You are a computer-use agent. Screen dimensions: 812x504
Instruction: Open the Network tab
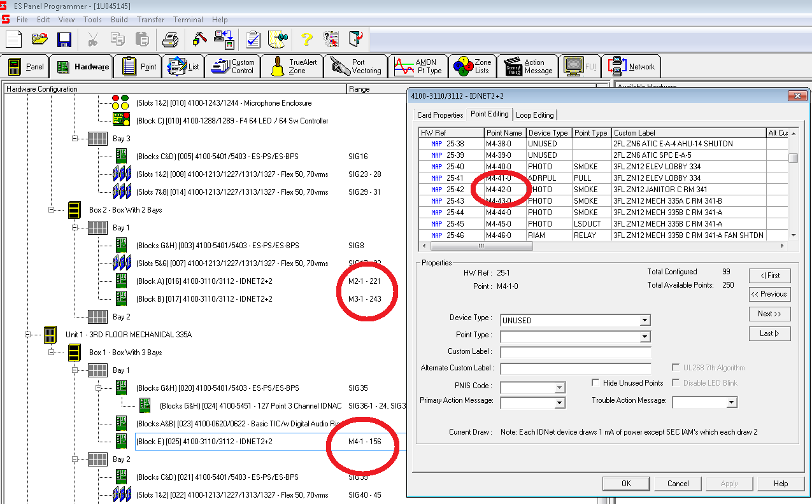(x=632, y=67)
